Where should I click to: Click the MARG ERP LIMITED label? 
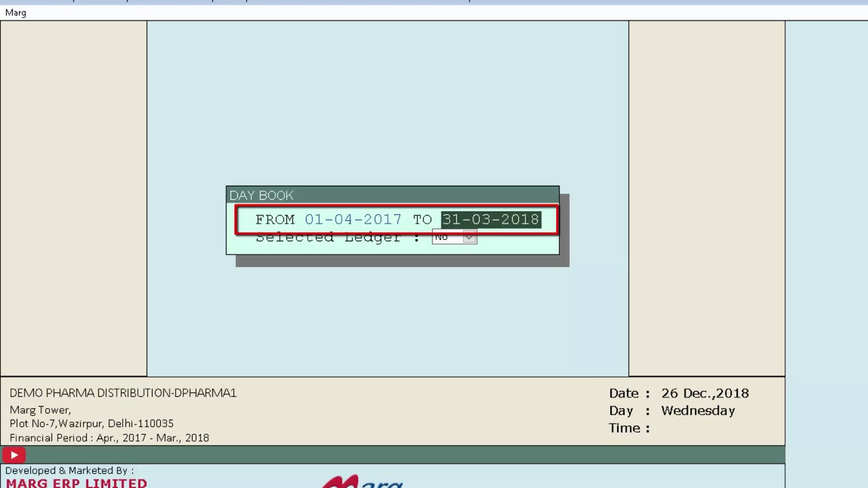click(x=76, y=483)
